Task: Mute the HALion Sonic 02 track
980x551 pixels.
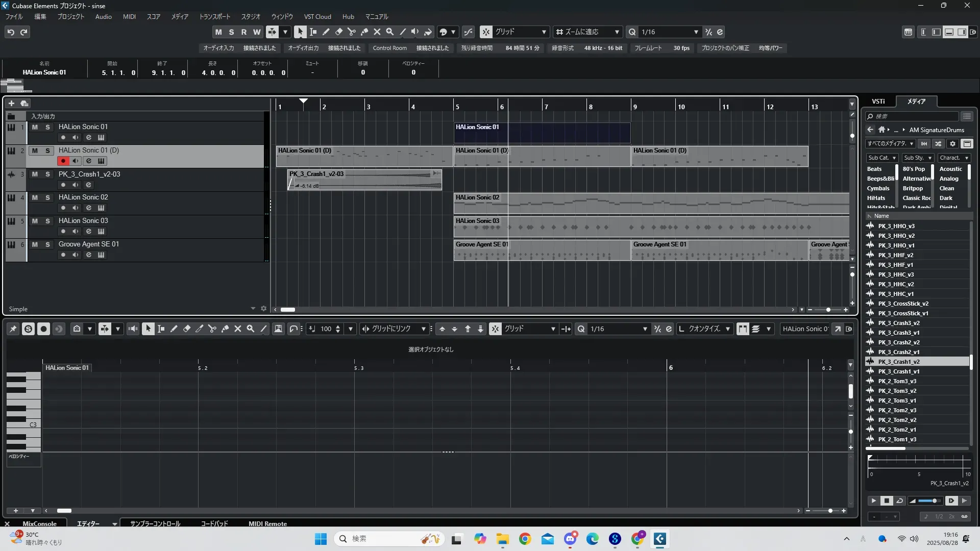Action: pos(35,197)
